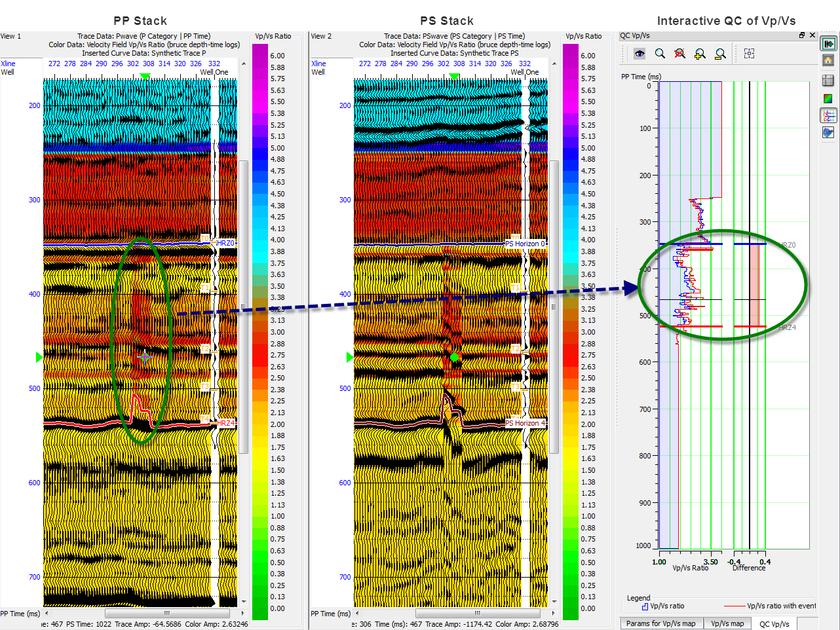Click the undock button on QC Vp/Vs panel
Screen dimensions: 840x630
coord(801,35)
